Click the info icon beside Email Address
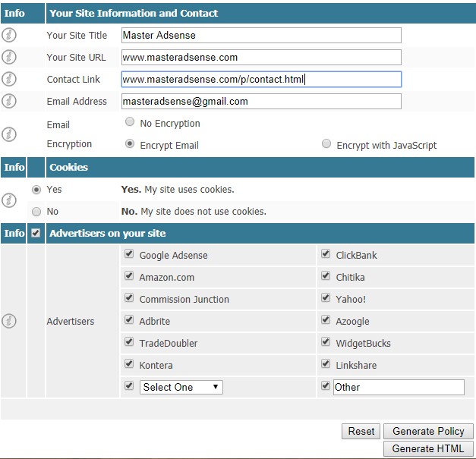 (9, 101)
